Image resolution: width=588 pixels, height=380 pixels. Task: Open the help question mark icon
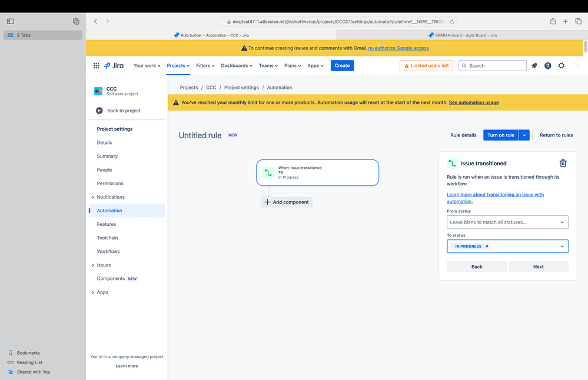(x=548, y=65)
